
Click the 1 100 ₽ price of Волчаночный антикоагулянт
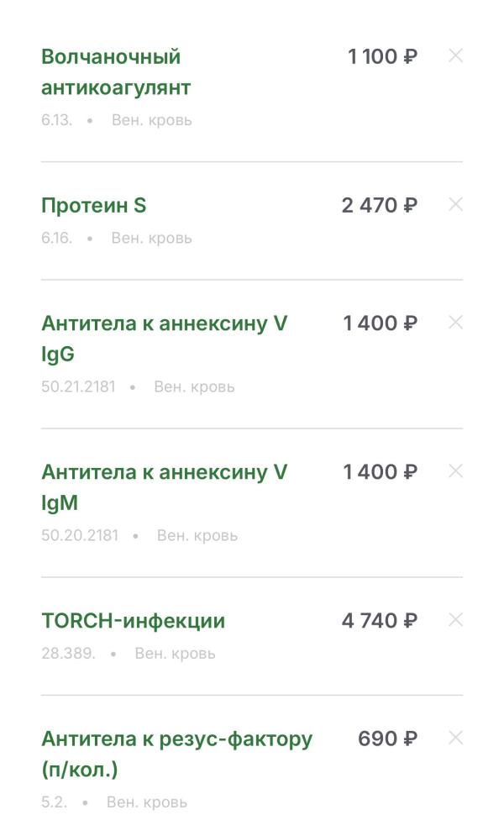(x=382, y=57)
